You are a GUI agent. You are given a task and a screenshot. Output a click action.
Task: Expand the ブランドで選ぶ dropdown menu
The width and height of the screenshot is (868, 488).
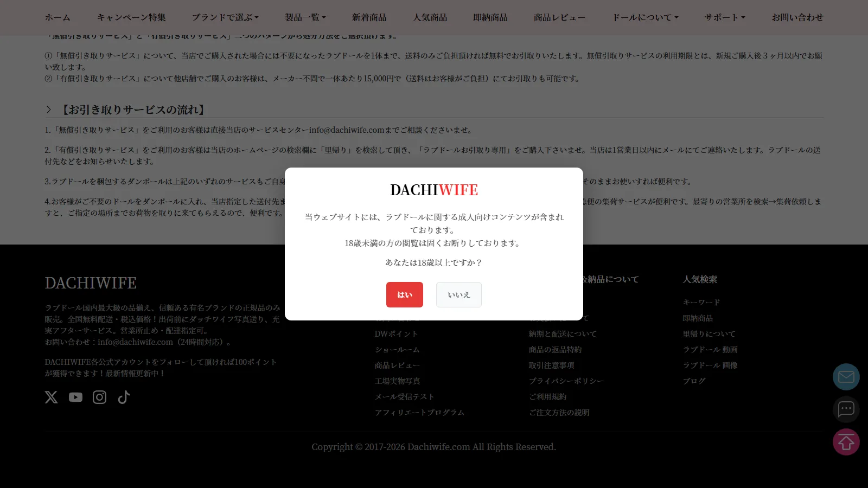tap(225, 17)
